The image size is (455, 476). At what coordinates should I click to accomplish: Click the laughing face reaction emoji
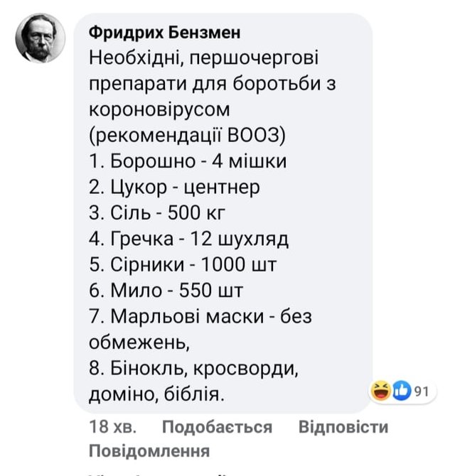(381, 392)
